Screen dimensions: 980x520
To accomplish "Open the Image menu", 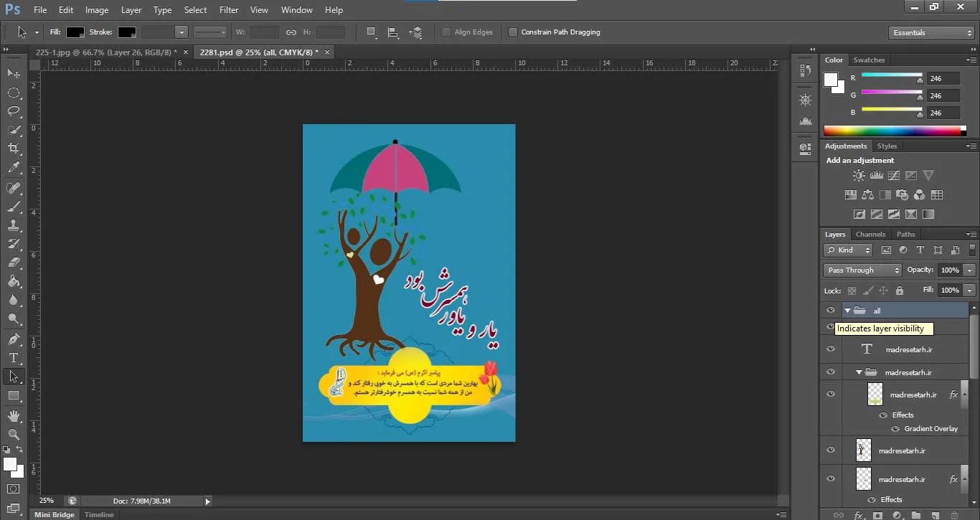I will (97, 10).
